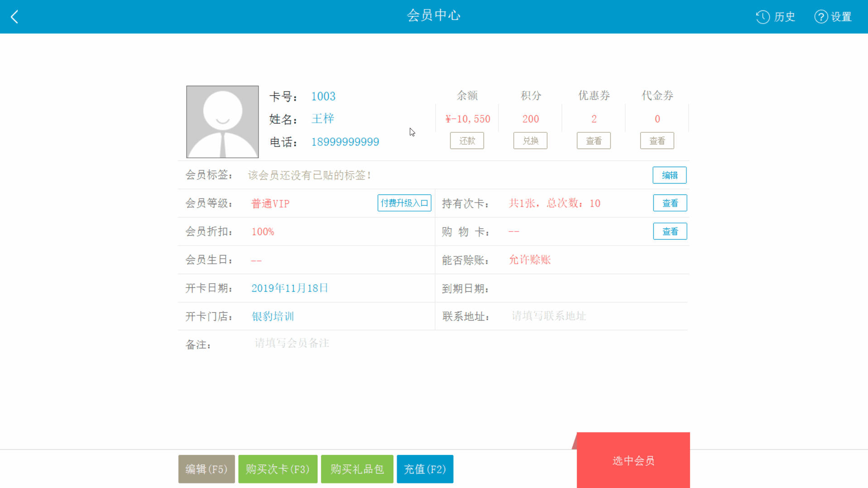868x488 pixels.
Task: Click the 购买礼品包 button
Action: click(357, 469)
